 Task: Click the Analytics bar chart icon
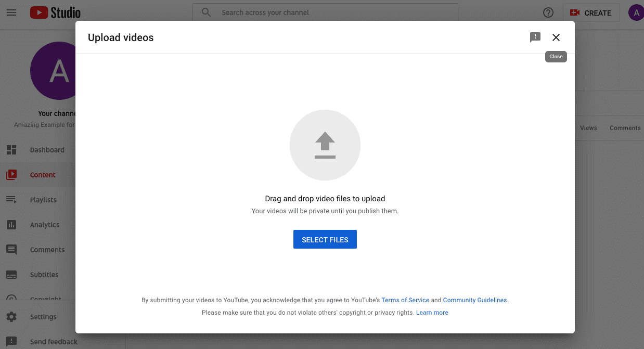(x=11, y=225)
